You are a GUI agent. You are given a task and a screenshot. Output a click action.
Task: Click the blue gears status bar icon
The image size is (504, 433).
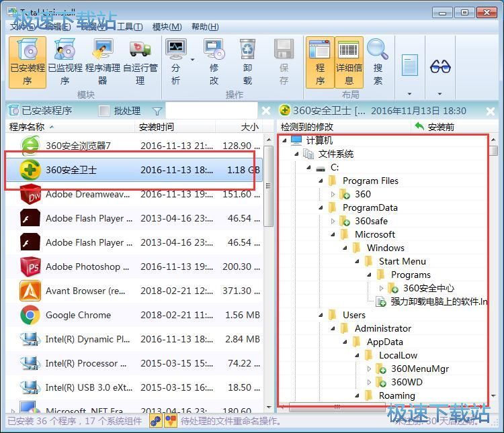pyautogui.click(x=156, y=421)
